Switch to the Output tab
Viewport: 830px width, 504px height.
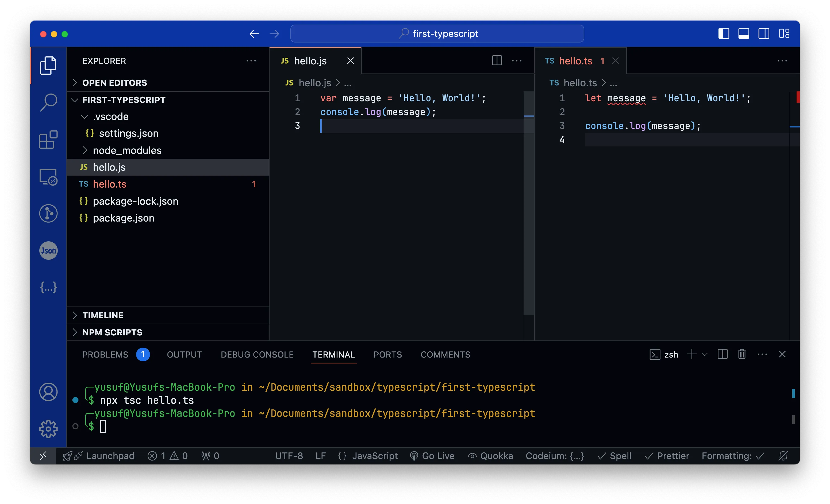(x=184, y=355)
